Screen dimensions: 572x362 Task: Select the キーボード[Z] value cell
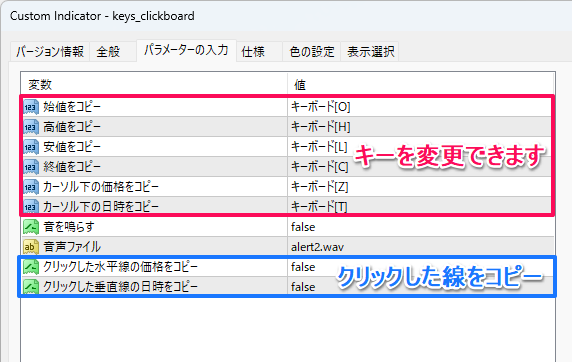(x=420, y=187)
